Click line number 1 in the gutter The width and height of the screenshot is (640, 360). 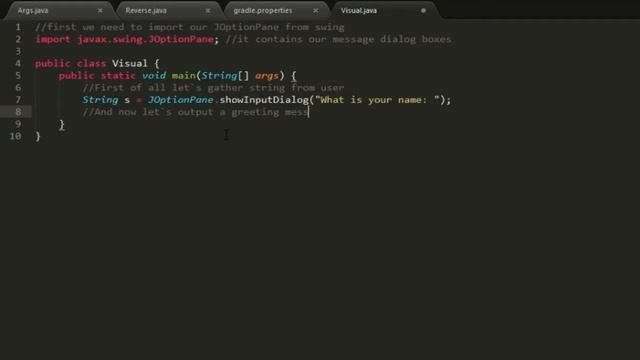[18, 27]
